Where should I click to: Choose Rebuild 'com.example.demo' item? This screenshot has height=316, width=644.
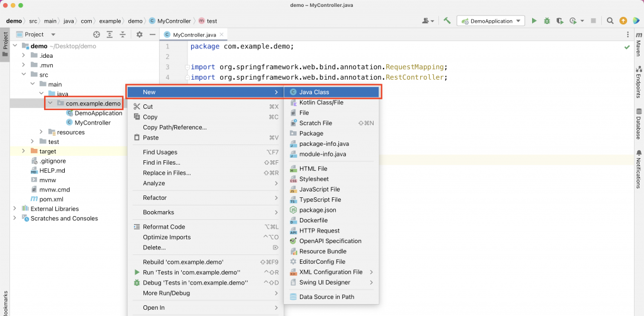(206, 262)
